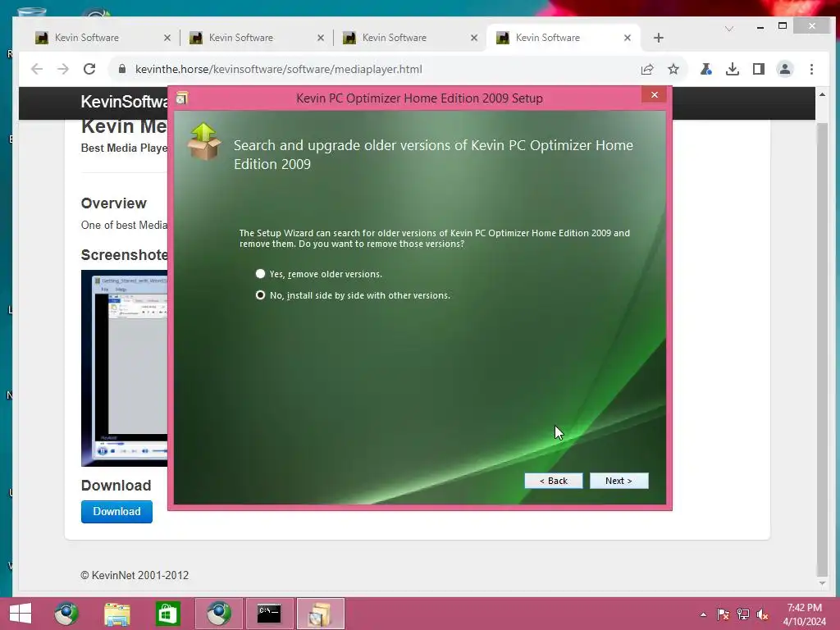Go forward in browser history
The width and height of the screenshot is (840, 630).
[x=63, y=69]
